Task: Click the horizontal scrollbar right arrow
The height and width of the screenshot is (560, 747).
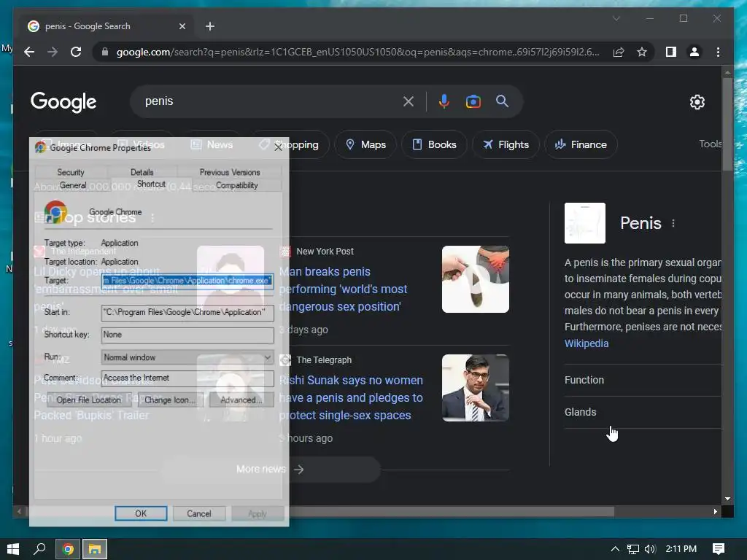Action: pyautogui.click(x=715, y=511)
